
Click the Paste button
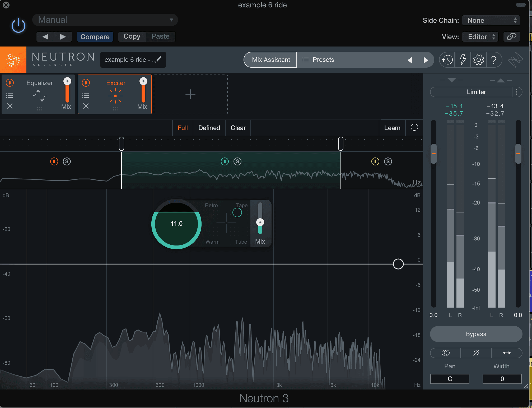pyautogui.click(x=161, y=36)
